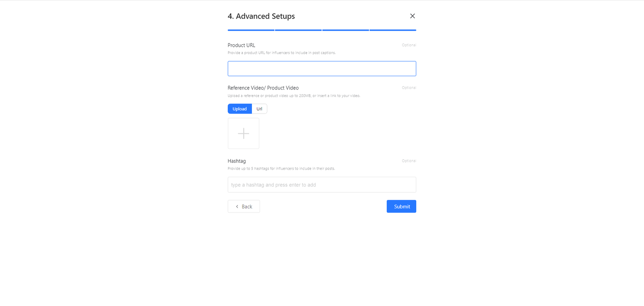Image resolution: width=644 pixels, height=306 pixels.
Task: Go Back to the previous step
Action: click(x=244, y=207)
